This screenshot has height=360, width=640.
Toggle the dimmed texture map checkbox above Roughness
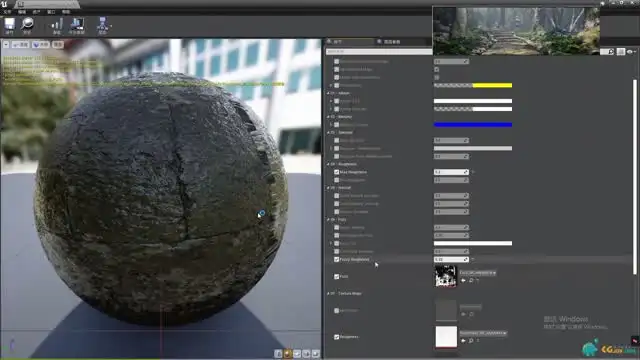point(337,311)
